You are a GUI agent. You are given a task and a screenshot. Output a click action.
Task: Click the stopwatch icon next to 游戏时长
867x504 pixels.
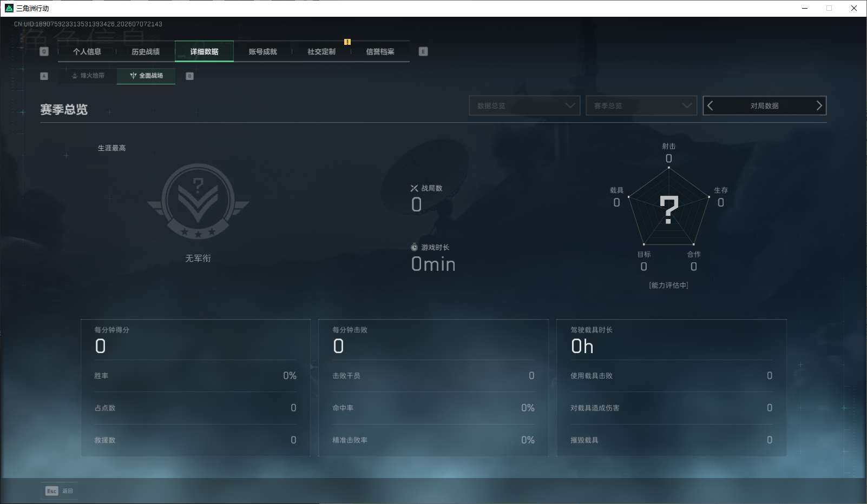[414, 247]
